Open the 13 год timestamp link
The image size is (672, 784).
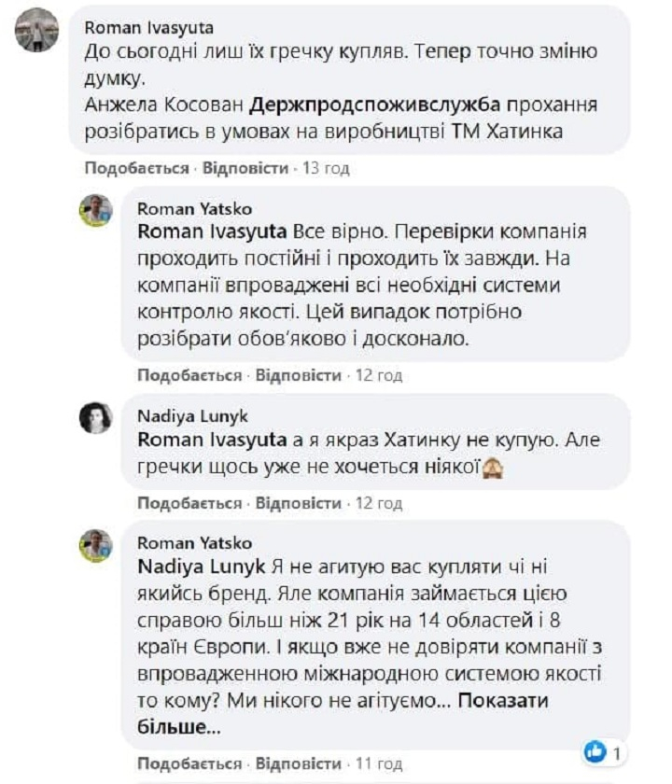click(x=326, y=168)
